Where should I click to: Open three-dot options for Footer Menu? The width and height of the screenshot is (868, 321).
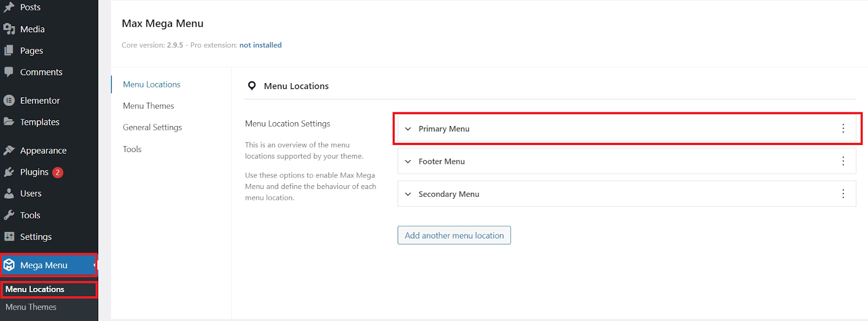(x=843, y=161)
